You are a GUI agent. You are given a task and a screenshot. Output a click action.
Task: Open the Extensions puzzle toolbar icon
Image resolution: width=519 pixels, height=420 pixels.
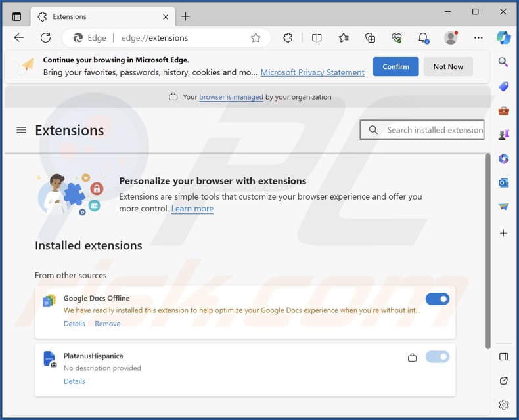tap(288, 38)
